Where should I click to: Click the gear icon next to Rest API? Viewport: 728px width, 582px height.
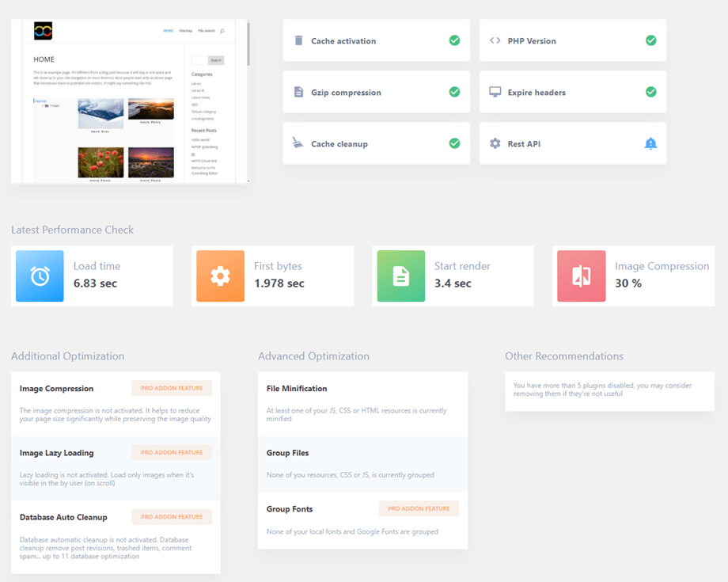pyautogui.click(x=495, y=143)
